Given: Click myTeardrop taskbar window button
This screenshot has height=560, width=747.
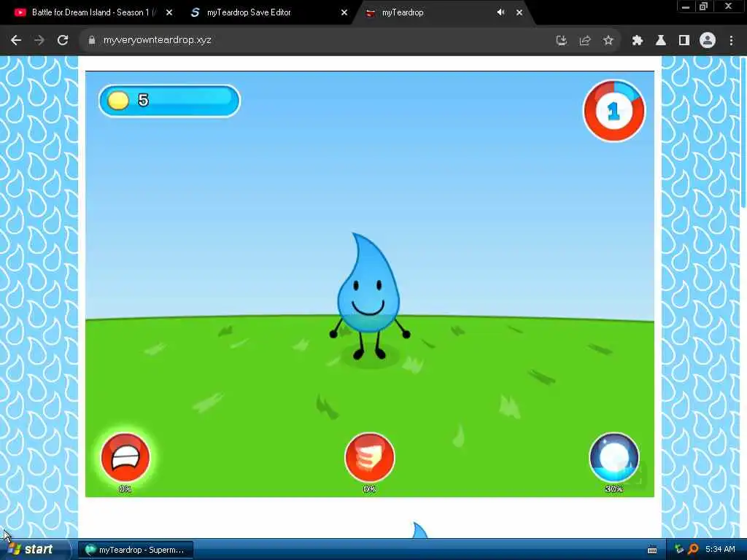Looking at the screenshot, I should coord(136,550).
